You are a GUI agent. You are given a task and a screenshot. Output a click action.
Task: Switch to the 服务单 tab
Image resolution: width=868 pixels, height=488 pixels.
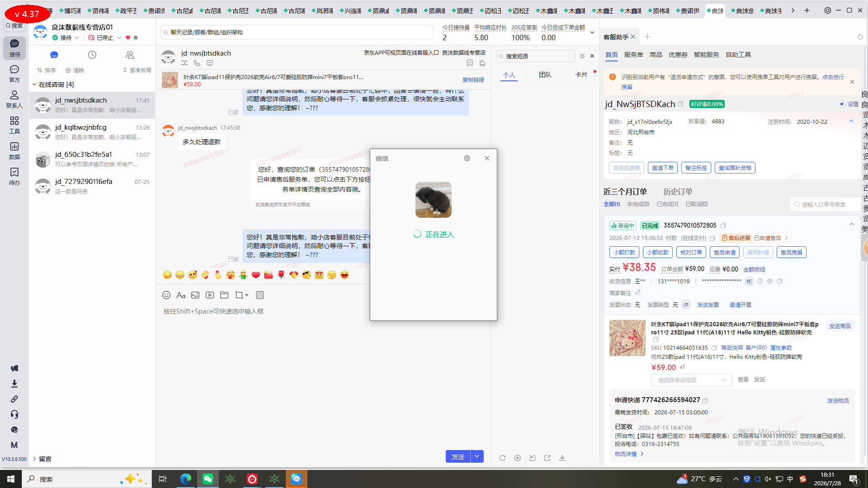click(634, 55)
